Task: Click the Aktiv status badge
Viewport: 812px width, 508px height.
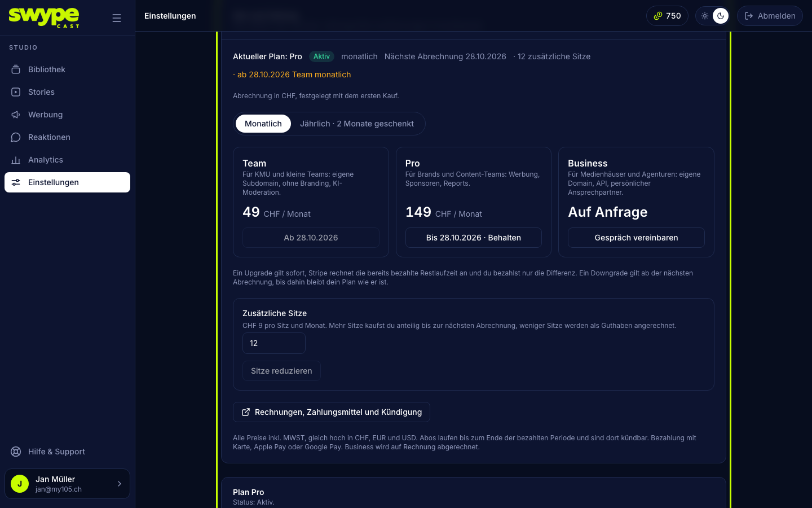Action: [x=321, y=56]
